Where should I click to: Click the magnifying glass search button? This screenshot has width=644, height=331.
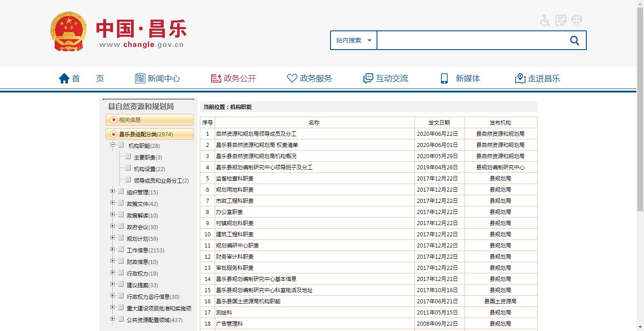coord(575,41)
